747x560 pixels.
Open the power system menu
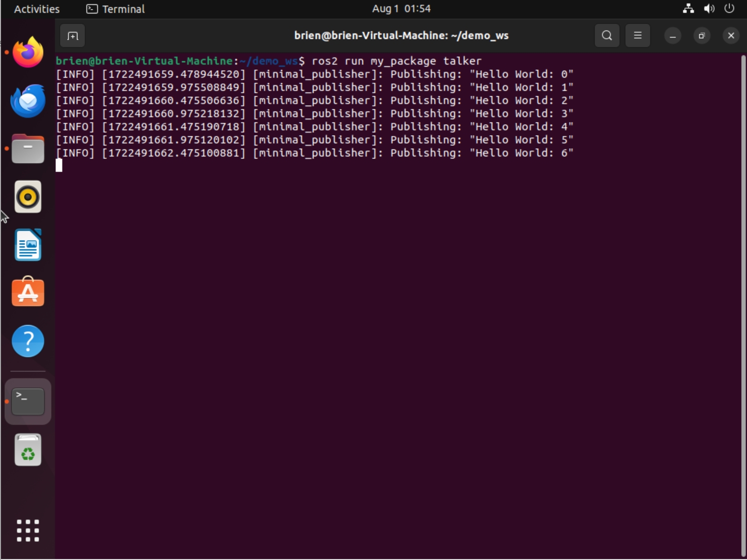point(729,9)
